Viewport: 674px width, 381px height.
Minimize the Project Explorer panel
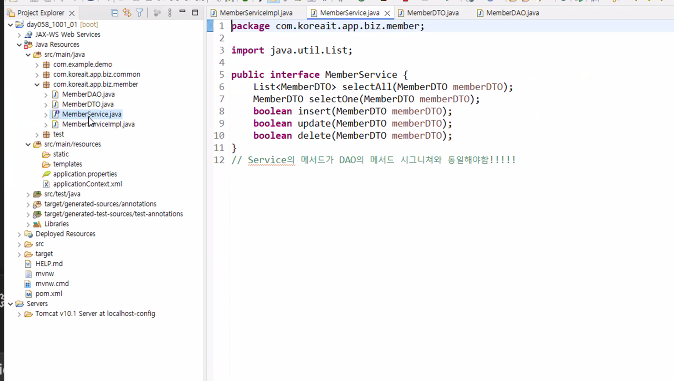point(182,12)
